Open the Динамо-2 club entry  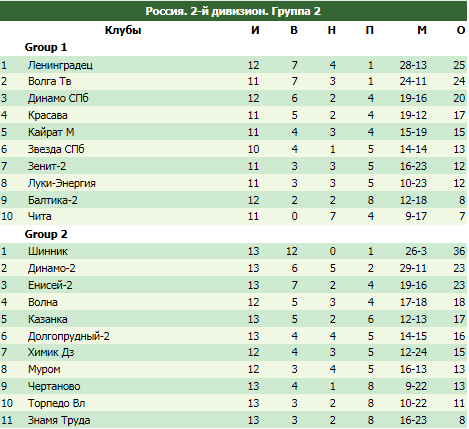tap(51, 268)
